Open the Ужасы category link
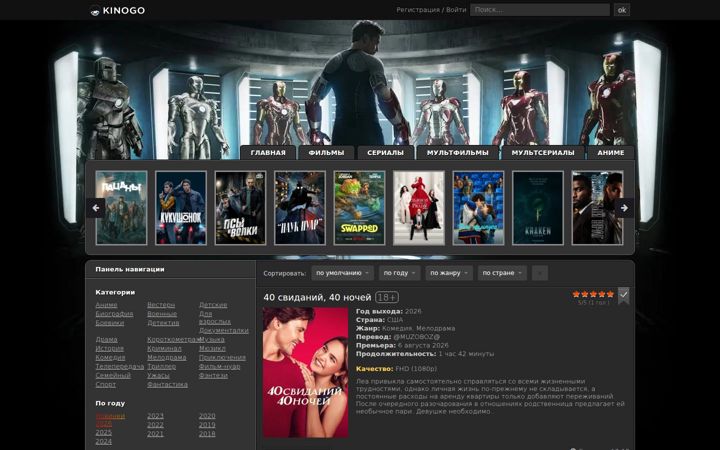 pyautogui.click(x=158, y=375)
